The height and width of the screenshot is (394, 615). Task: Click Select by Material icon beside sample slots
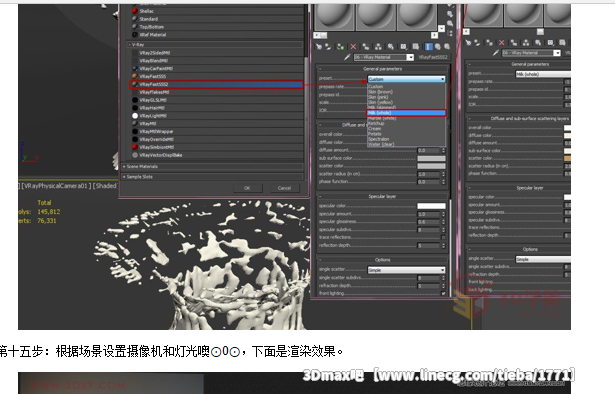coord(450,23)
